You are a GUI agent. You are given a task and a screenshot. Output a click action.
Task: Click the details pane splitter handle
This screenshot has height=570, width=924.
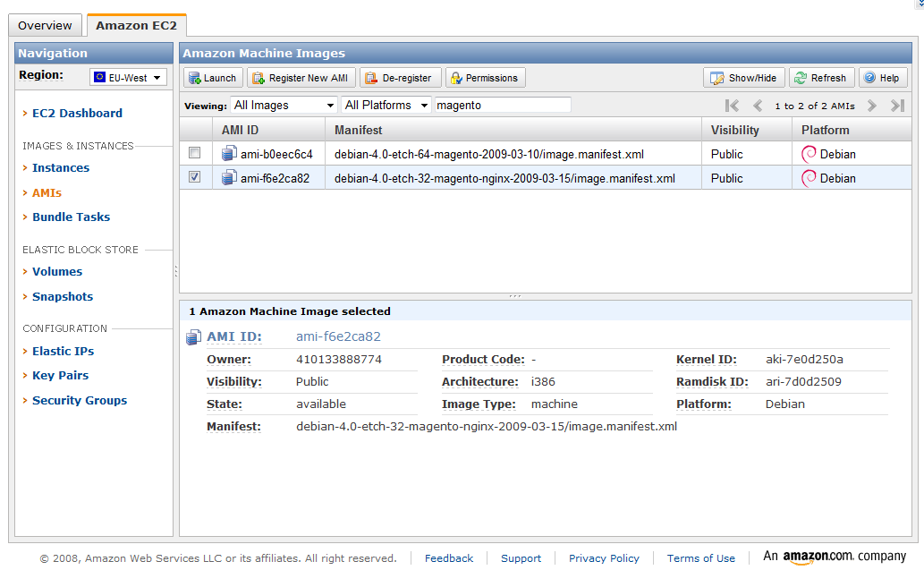(515, 296)
